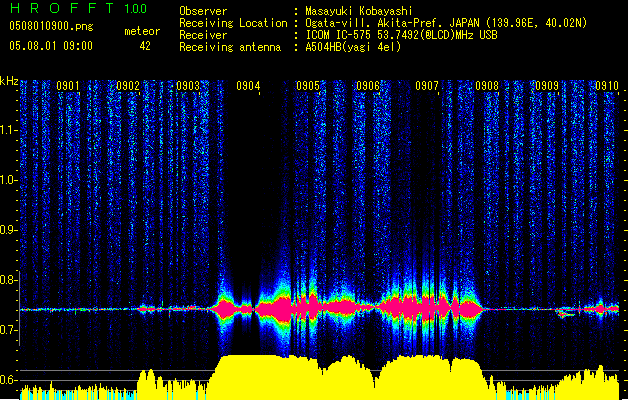The width and height of the screenshot is (629, 400).
Task: Click the 0.9 kHz axis label
Action: (8, 230)
